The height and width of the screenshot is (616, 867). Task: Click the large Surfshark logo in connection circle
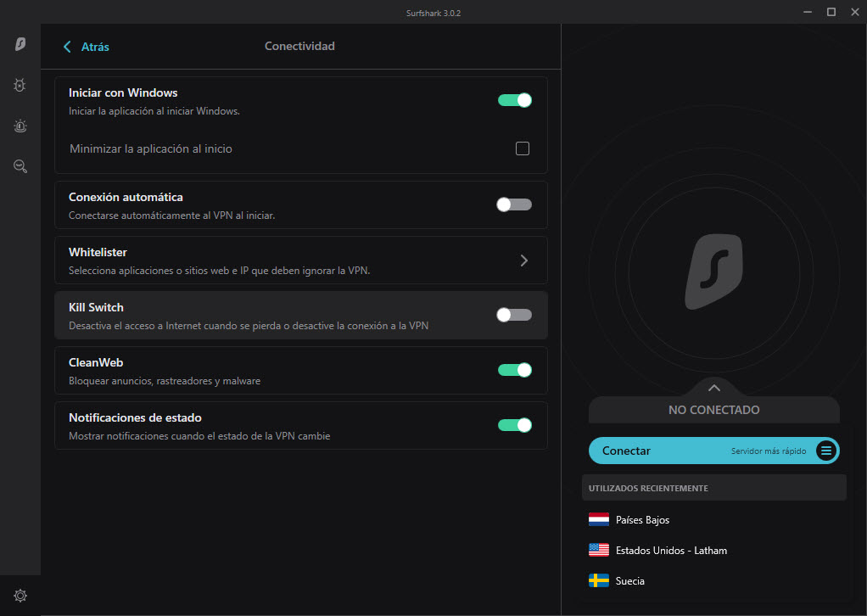[x=713, y=272]
